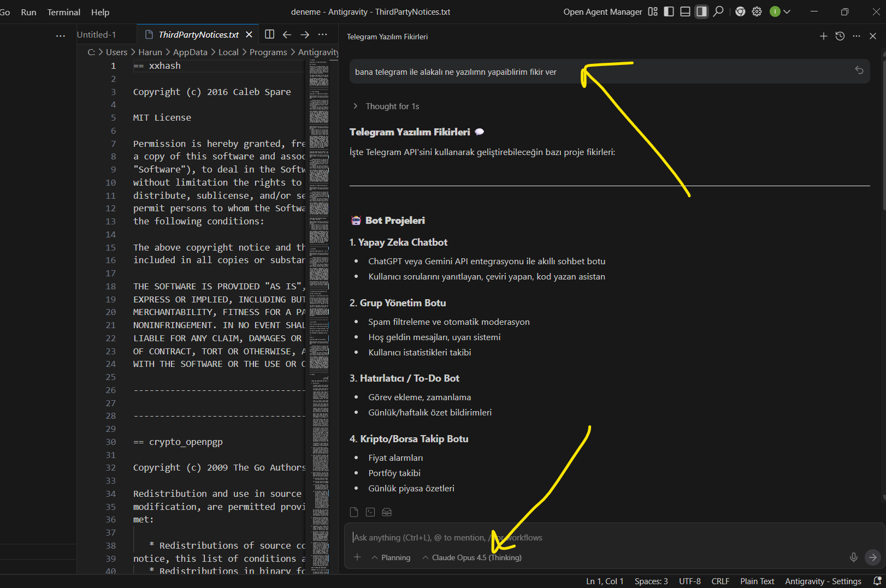This screenshot has width=886, height=588.
Task: Select the ThirdPartyNotices.txt tab
Action: pyautogui.click(x=198, y=34)
